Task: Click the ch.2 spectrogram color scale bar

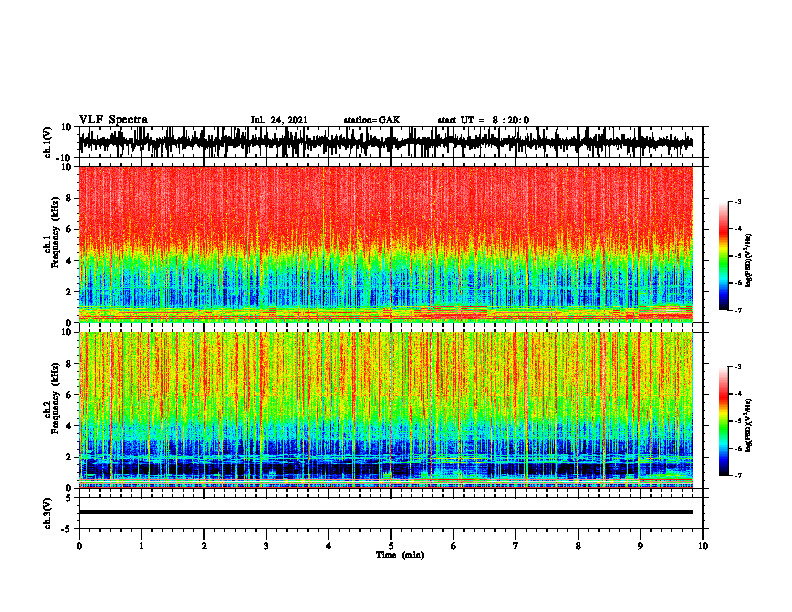Action: point(723,421)
